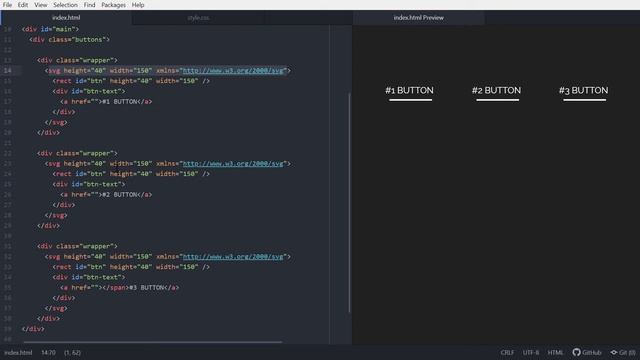The width and height of the screenshot is (640, 360).
Task: Click the final </div> on line 39
Action: (x=33, y=329)
